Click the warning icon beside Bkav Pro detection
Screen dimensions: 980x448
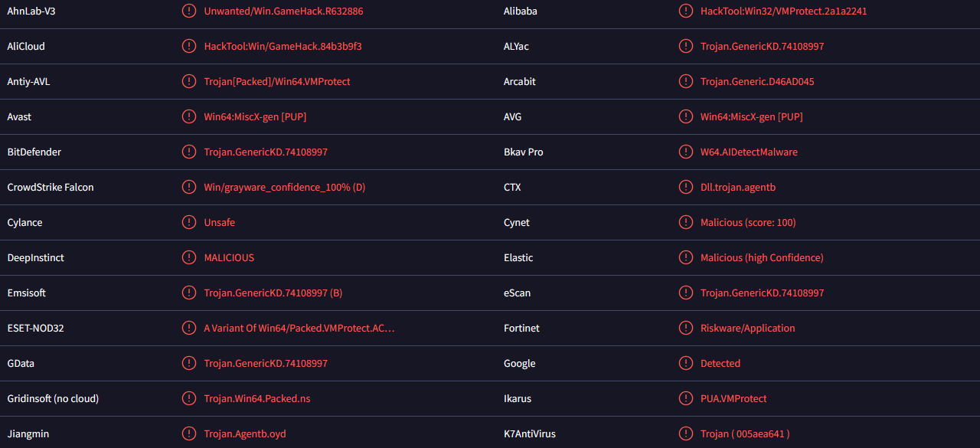click(x=686, y=152)
